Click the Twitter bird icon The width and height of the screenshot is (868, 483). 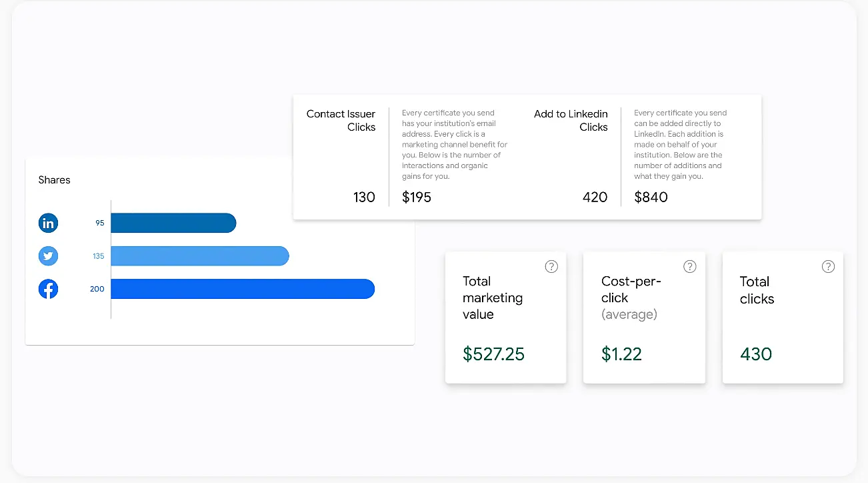click(49, 256)
